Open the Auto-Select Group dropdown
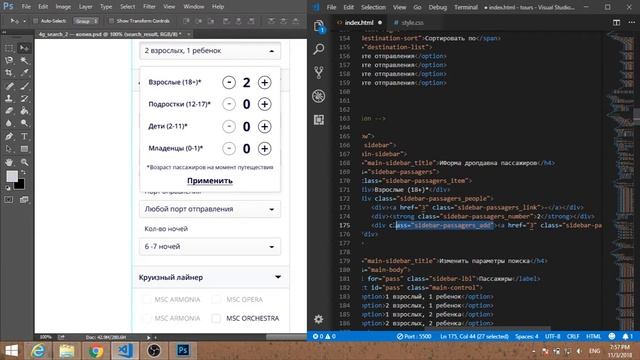Viewport: 640px width, 360px height. coord(86,21)
